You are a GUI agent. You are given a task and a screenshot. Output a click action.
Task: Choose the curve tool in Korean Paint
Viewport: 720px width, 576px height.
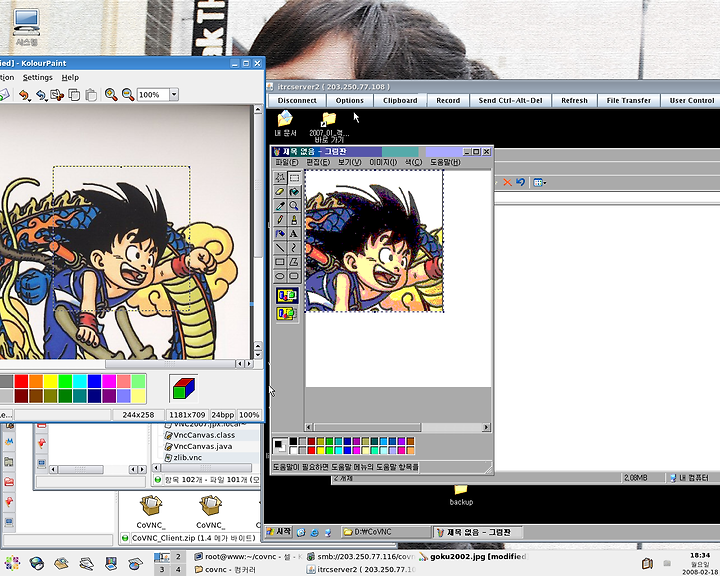294,248
